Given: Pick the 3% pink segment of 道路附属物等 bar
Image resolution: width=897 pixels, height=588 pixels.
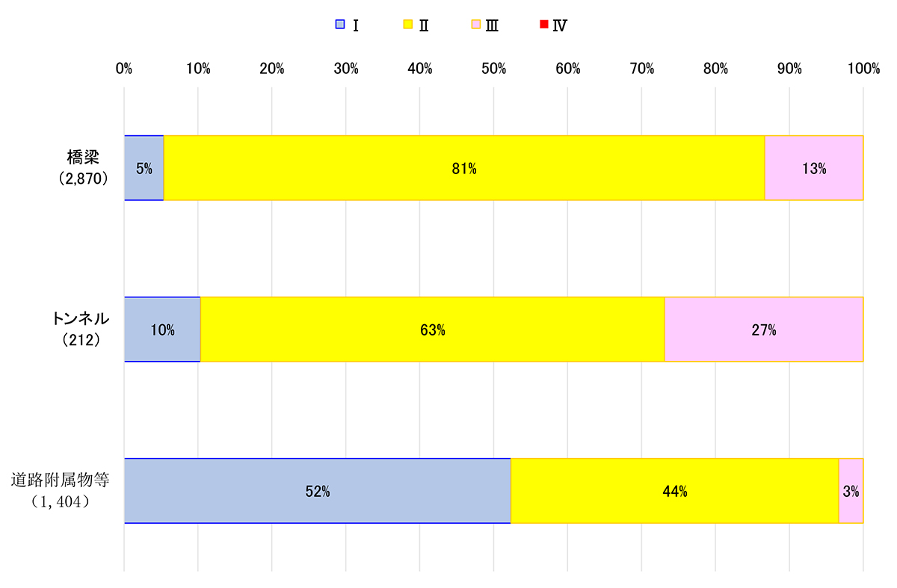Looking at the screenshot, I should coord(851,491).
